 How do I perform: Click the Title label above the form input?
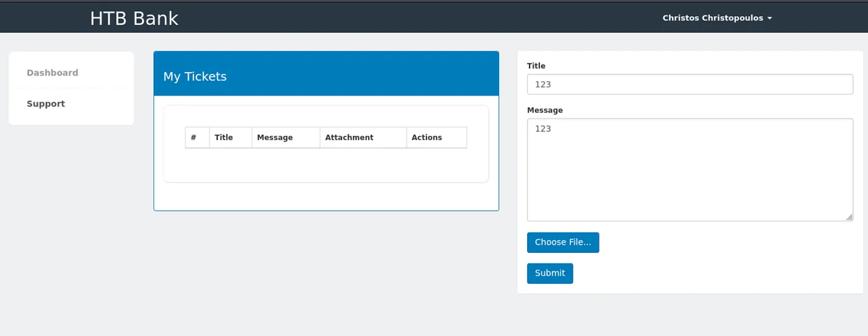[536, 66]
